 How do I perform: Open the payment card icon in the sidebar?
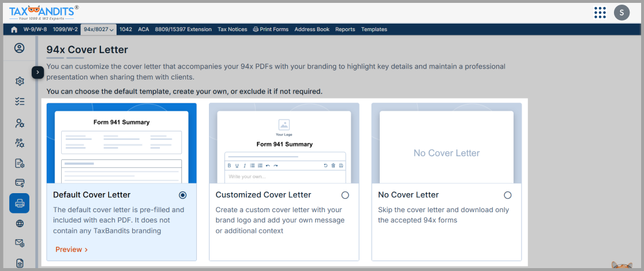pos(20,183)
